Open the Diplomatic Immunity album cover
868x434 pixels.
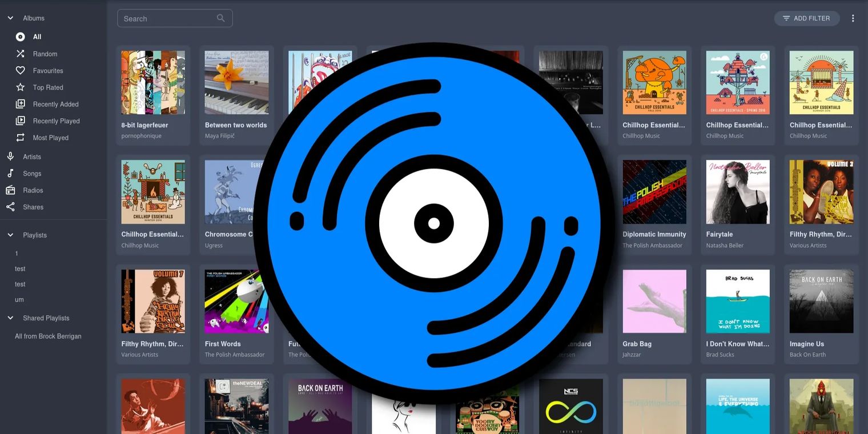pos(654,192)
